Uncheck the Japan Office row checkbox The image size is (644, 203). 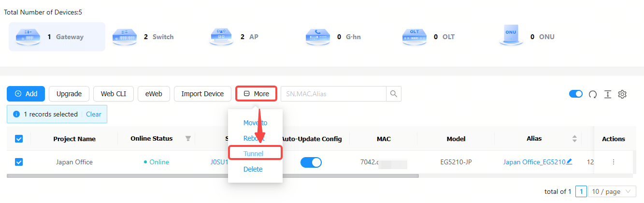(19, 162)
